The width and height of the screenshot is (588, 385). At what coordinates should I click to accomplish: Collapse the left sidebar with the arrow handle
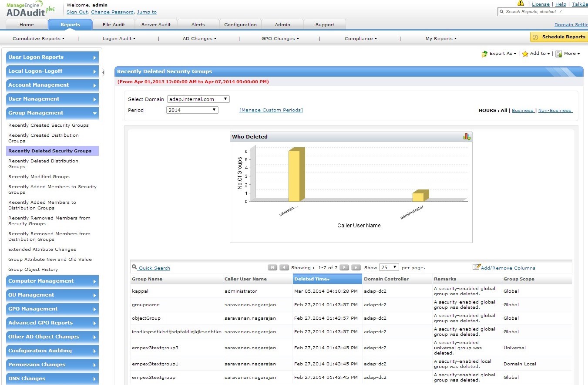pos(103,72)
